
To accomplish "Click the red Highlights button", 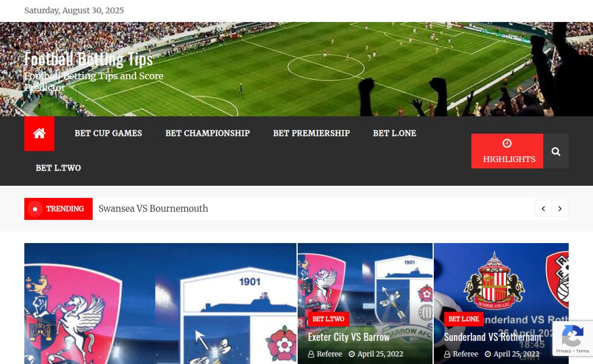I will pos(507,151).
